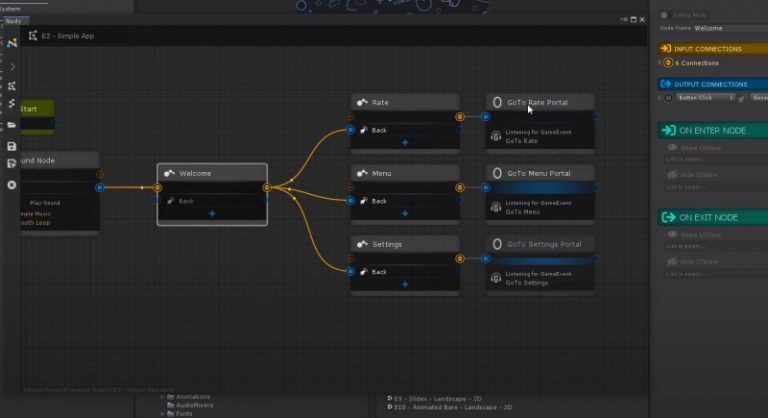Screen dimensions: 768x418
Task: Add a socket with Rate node plus icon
Action: click(405, 143)
